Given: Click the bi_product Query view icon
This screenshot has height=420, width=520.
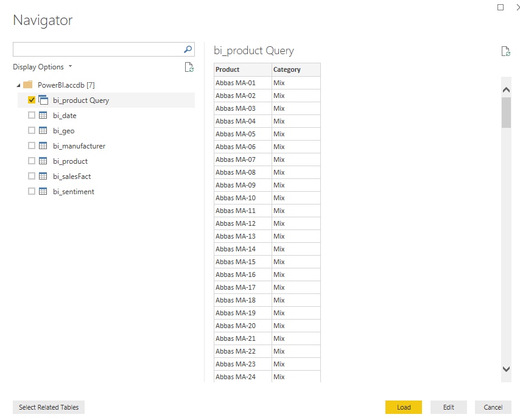Looking at the screenshot, I should [43, 100].
